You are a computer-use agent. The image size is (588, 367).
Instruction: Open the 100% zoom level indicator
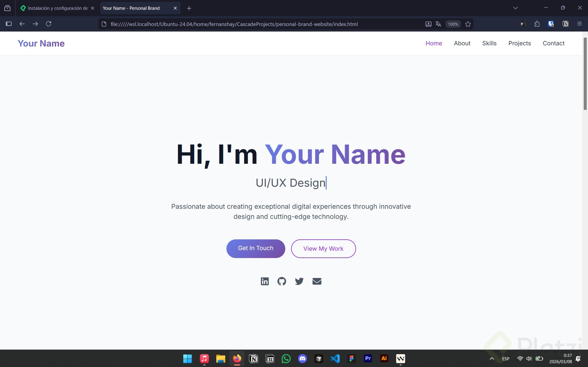click(x=453, y=24)
